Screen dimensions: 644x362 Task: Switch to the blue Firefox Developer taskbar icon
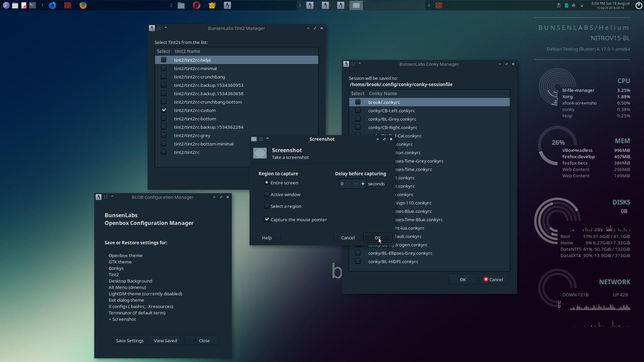[52, 5]
